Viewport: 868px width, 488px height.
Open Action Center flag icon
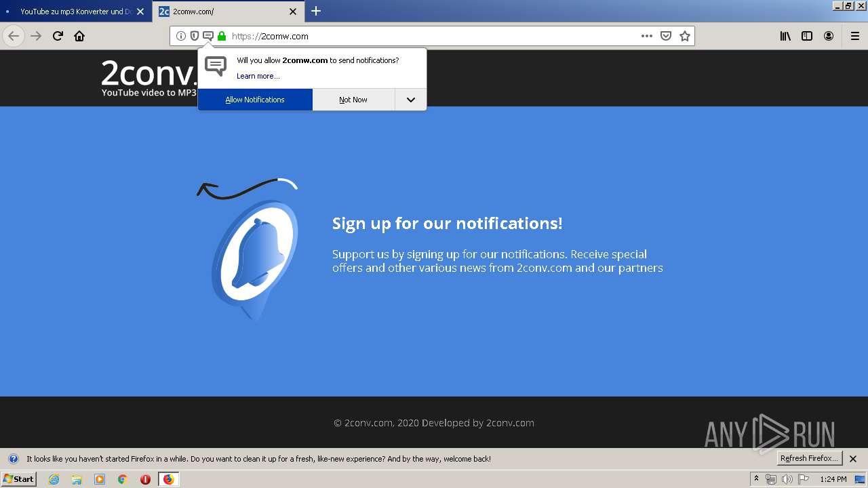tap(804, 479)
